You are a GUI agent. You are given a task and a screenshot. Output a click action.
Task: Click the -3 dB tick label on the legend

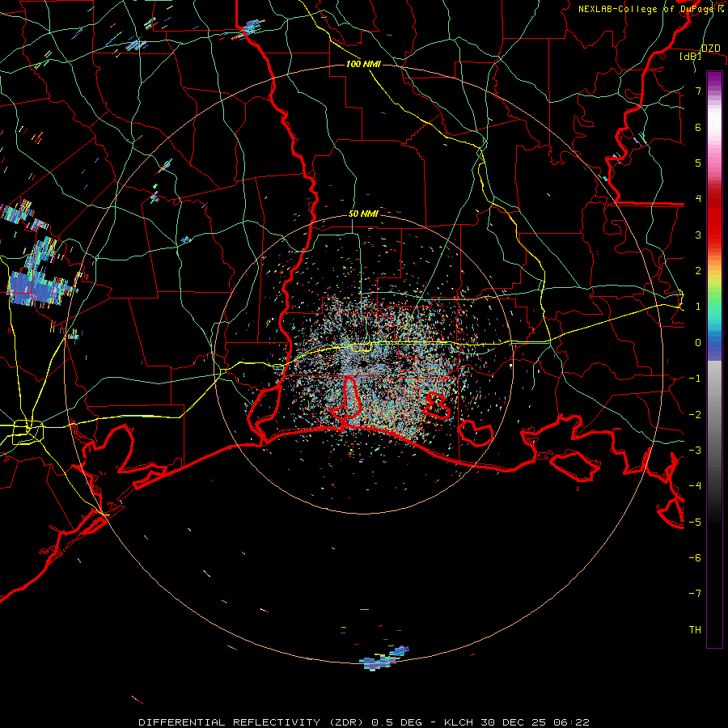pyautogui.click(x=695, y=451)
